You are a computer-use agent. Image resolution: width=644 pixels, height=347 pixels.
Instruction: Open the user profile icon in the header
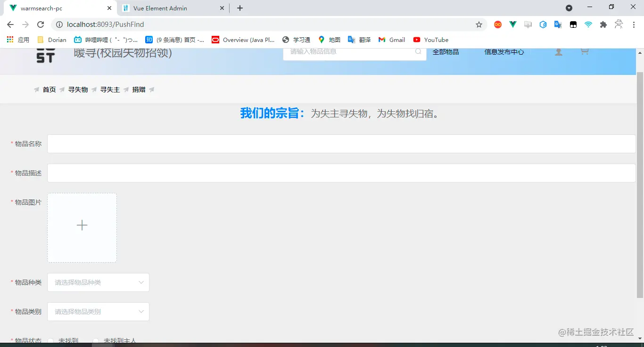pos(559,52)
